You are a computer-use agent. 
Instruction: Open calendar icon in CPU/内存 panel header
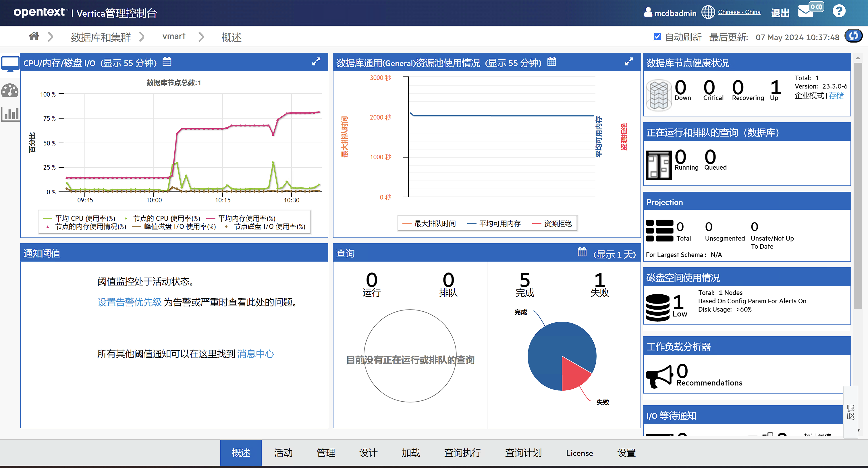click(167, 62)
